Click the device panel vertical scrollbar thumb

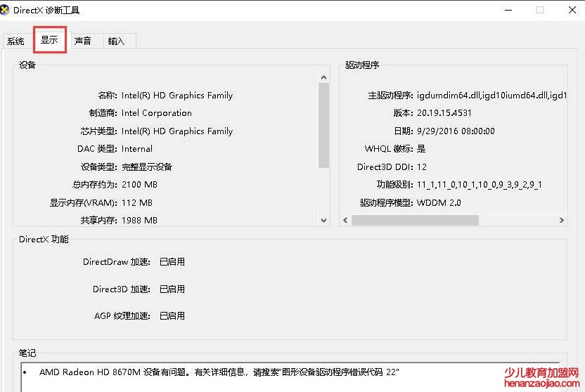point(323,125)
